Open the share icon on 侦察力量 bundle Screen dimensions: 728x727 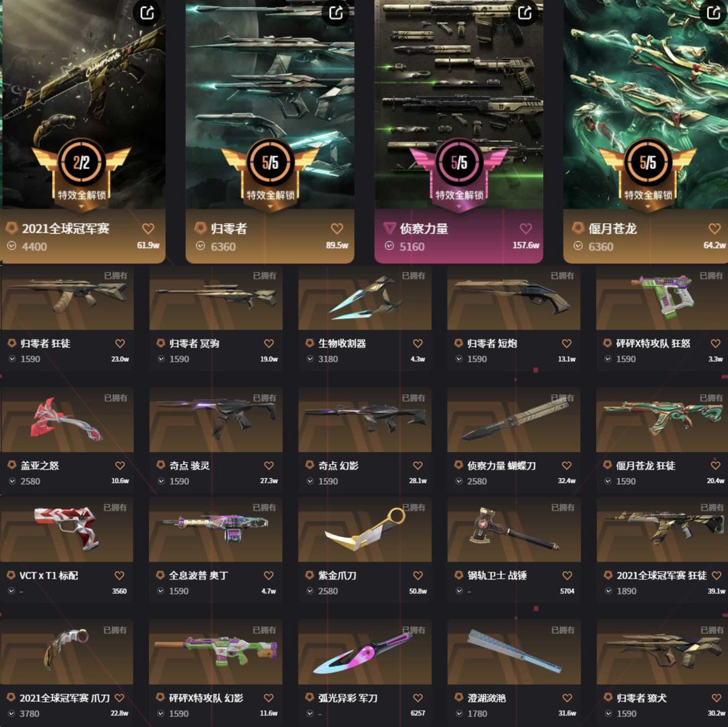[524, 13]
